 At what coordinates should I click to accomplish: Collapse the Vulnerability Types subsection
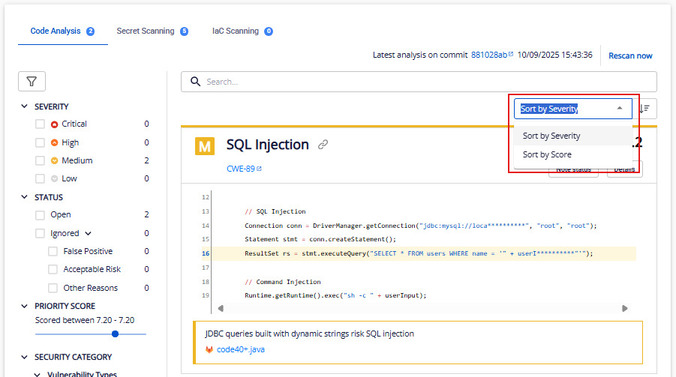pyautogui.click(x=38, y=374)
